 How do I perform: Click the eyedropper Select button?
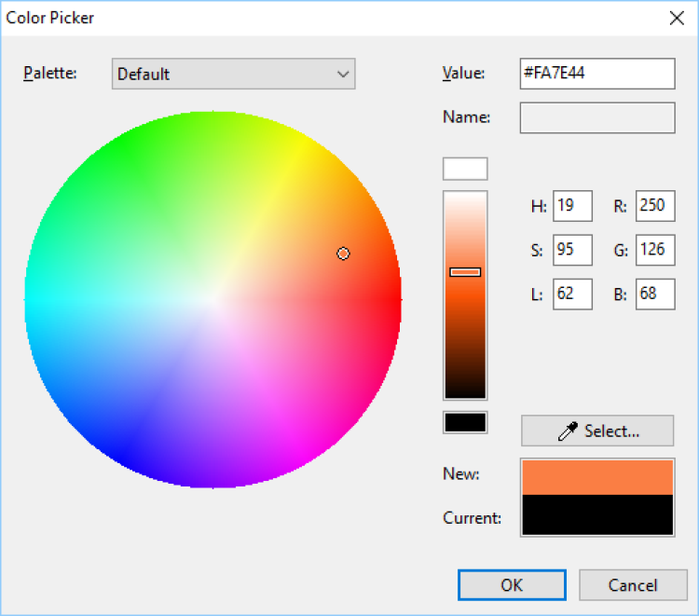[596, 431]
